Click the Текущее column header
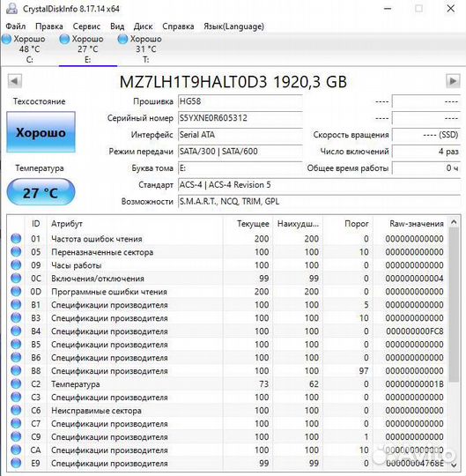The height and width of the screenshot is (476, 466). [248, 224]
